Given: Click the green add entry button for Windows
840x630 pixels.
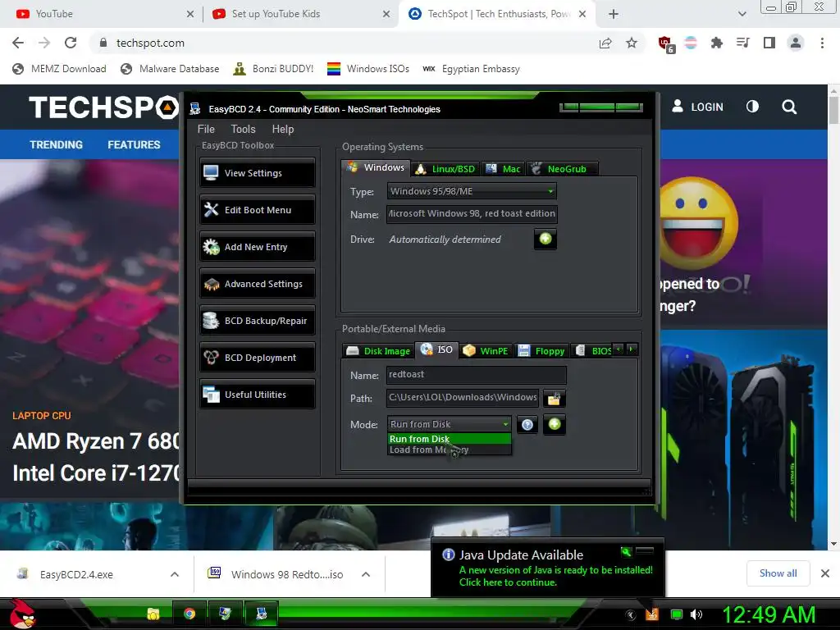Looking at the screenshot, I should (546, 239).
